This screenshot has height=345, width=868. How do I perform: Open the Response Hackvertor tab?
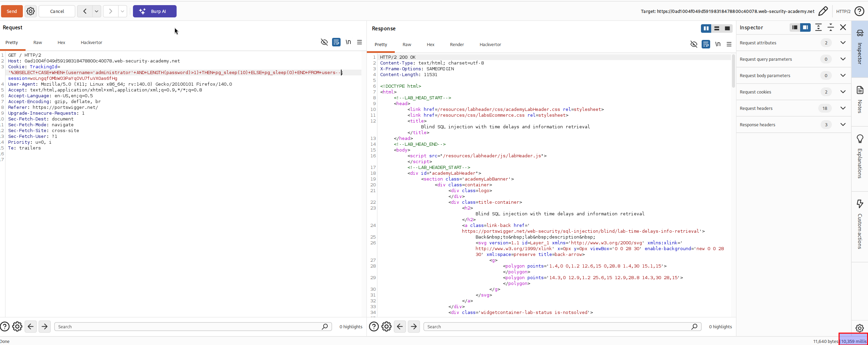click(490, 45)
